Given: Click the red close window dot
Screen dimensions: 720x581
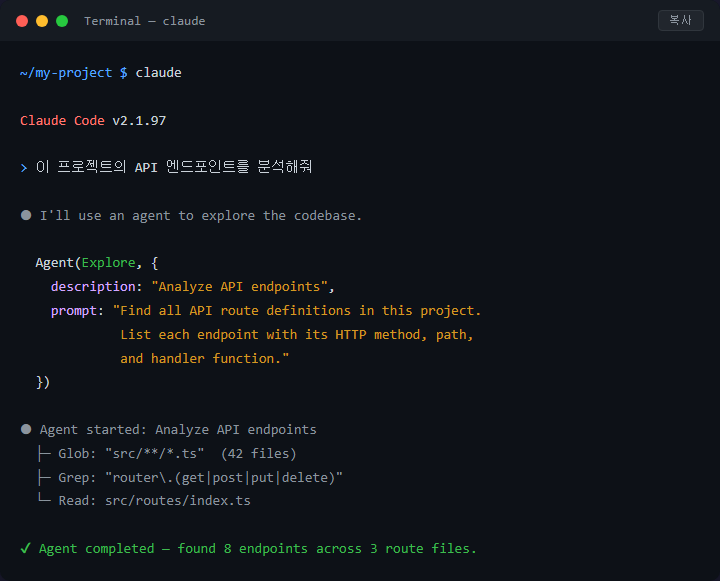Looking at the screenshot, I should point(22,21).
